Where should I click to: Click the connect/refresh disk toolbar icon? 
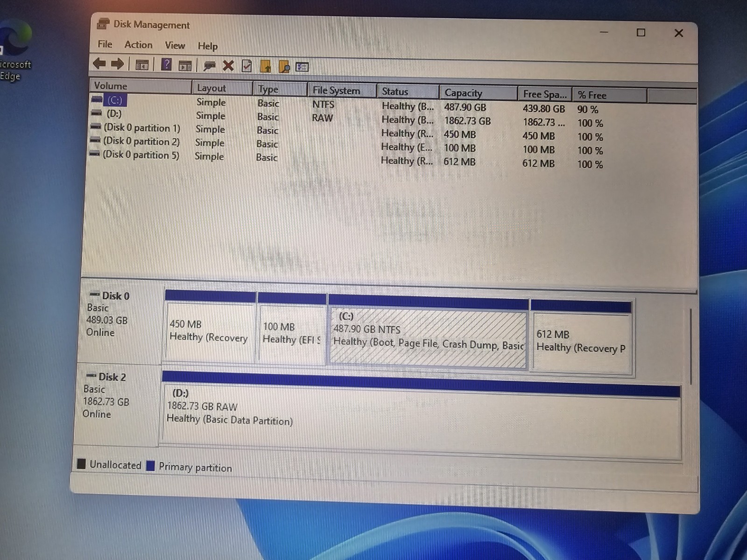pyautogui.click(x=209, y=66)
